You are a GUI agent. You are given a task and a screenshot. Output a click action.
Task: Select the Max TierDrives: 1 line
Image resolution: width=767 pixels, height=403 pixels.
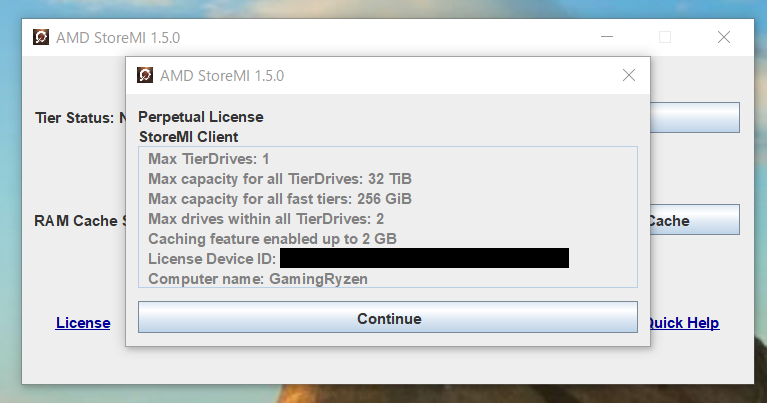(x=209, y=159)
